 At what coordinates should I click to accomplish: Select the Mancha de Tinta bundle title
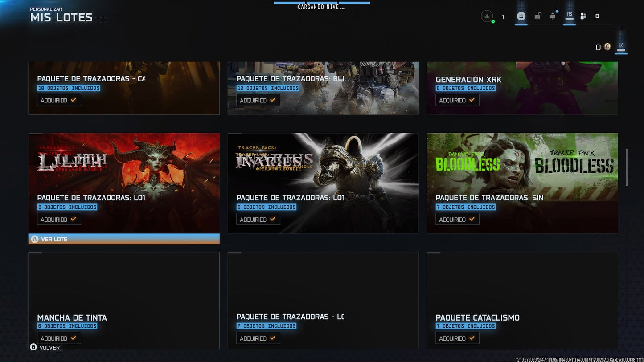pos(72,318)
